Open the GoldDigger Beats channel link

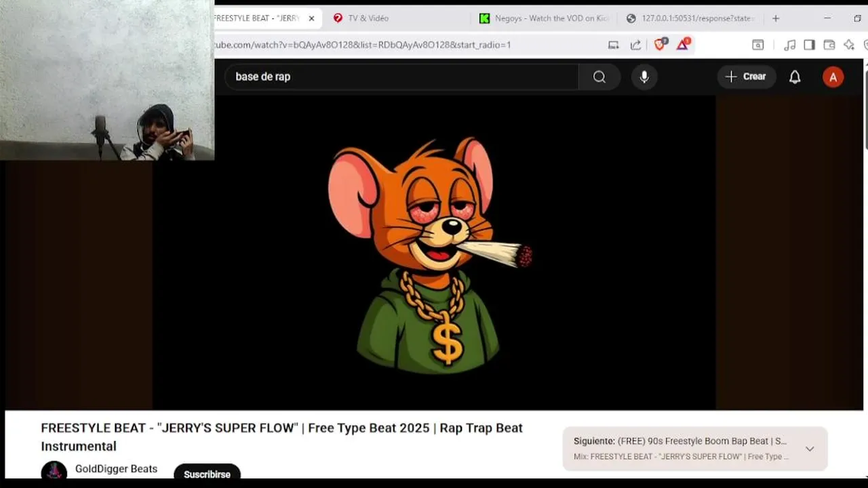coord(116,469)
